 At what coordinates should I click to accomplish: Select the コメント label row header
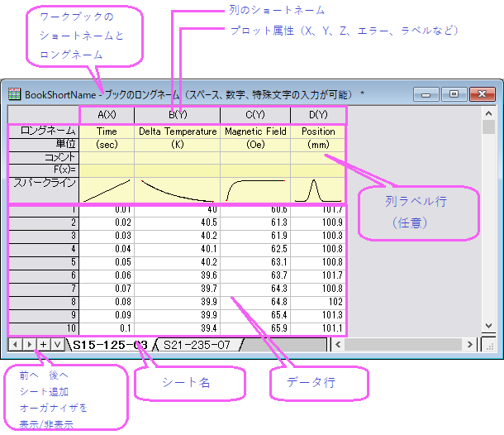pos(44,157)
